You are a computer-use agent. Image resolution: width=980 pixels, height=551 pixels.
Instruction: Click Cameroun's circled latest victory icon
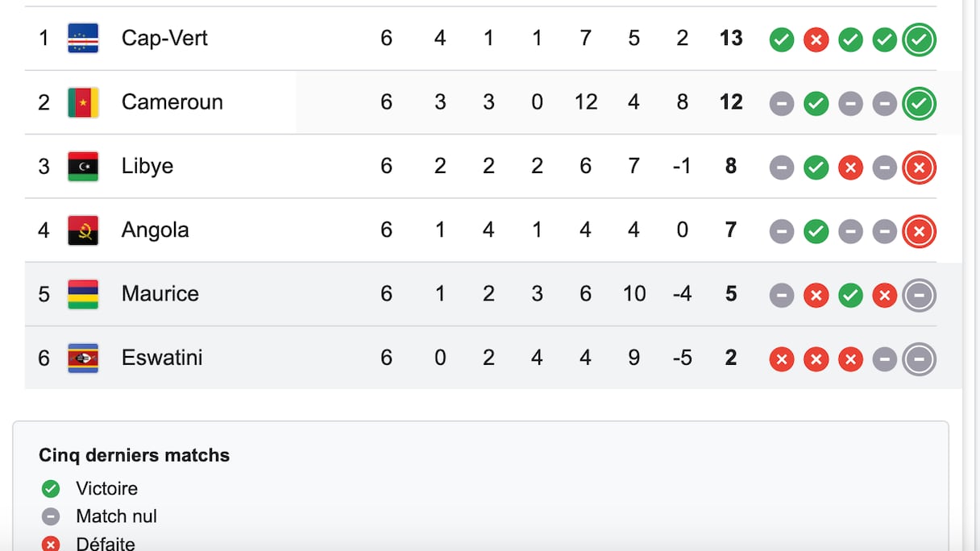[x=919, y=103]
